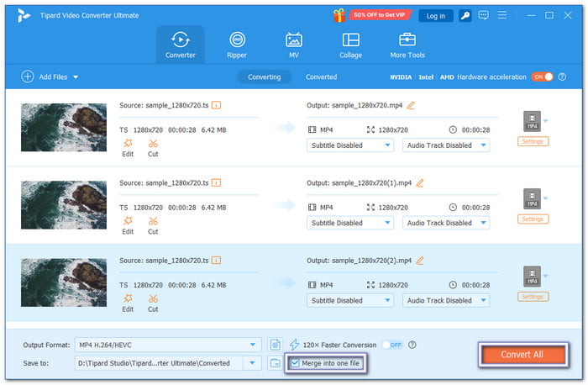
Task: Open MP4 format icon for sample_1280x720(2).mp4
Action: pyautogui.click(x=532, y=277)
